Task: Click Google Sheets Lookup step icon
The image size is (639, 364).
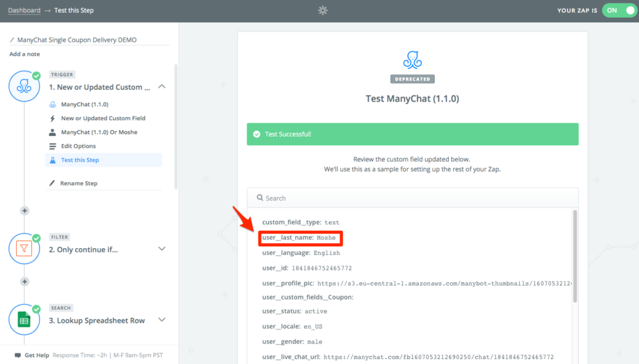Action: 24,320
